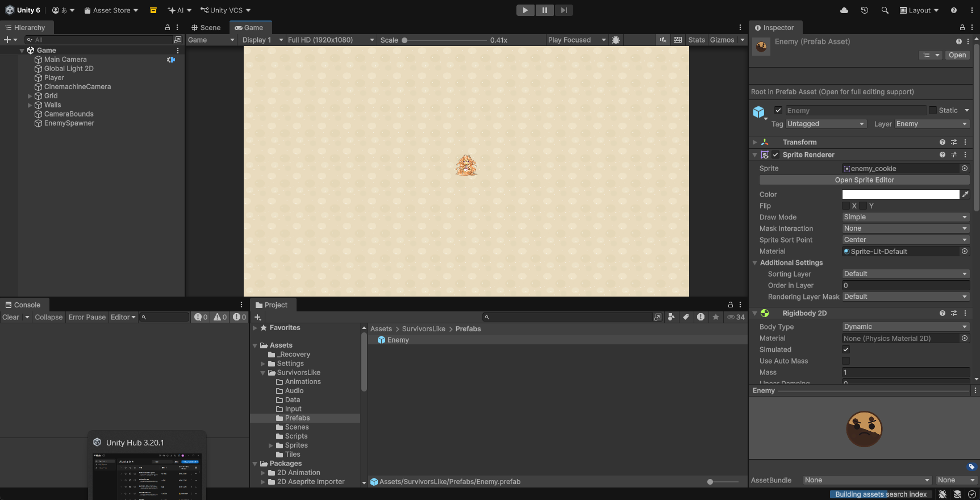Image resolution: width=980 pixels, height=500 pixels.
Task: Click the Game view Scale slider
Action: click(444, 40)
